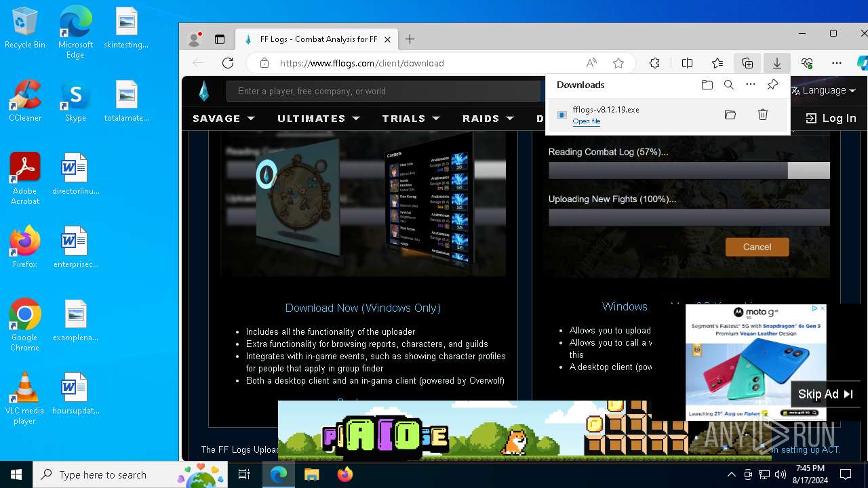The image size is (868, 488).
Task: Open Task View on the taskbar
Action: click(244, 474)
